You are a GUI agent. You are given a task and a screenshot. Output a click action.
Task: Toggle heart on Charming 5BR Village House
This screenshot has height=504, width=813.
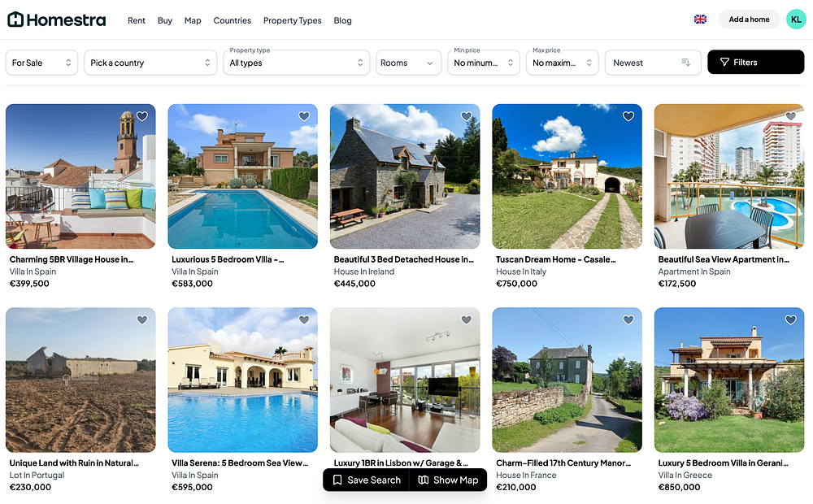pos(142,116)
